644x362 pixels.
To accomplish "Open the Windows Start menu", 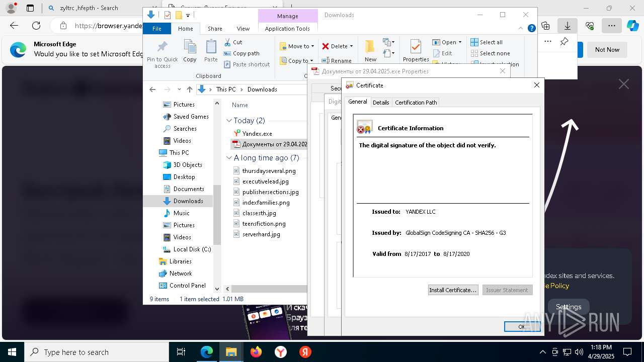I will click(12, 352).
